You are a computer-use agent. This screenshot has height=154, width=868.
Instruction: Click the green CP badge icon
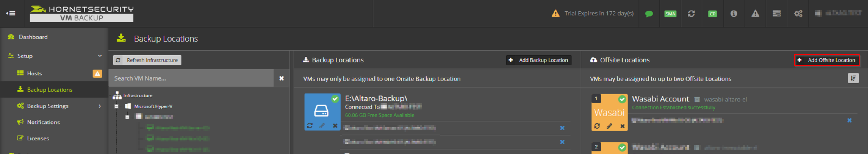pos(712,14)
